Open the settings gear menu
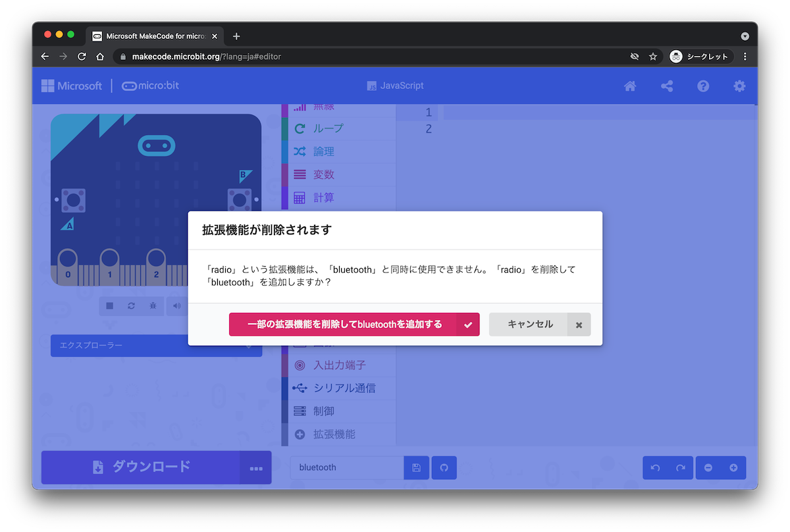The height and width of the screenshot is (532, 790). [x=740, y=86]
